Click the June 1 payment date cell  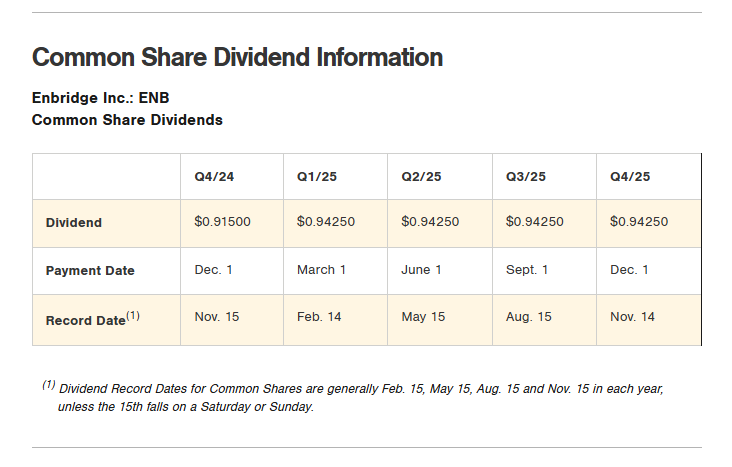click(x=422, y=270)
